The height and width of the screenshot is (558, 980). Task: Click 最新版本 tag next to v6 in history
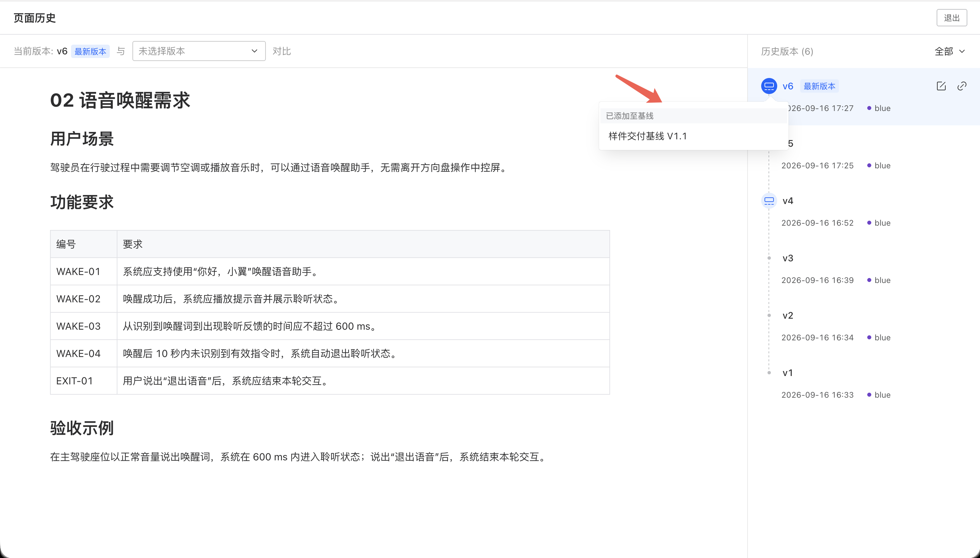(819, 86)
